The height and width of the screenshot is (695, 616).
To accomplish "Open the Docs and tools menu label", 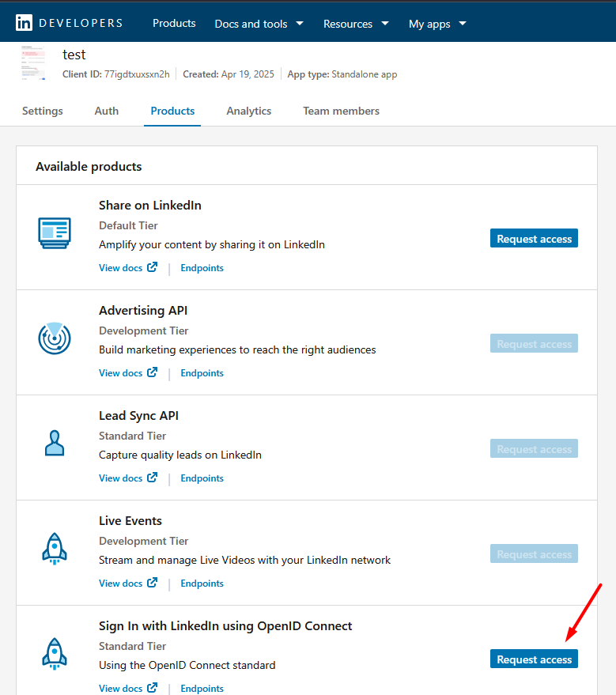I will pyautogui.click(x=251, y=24).
